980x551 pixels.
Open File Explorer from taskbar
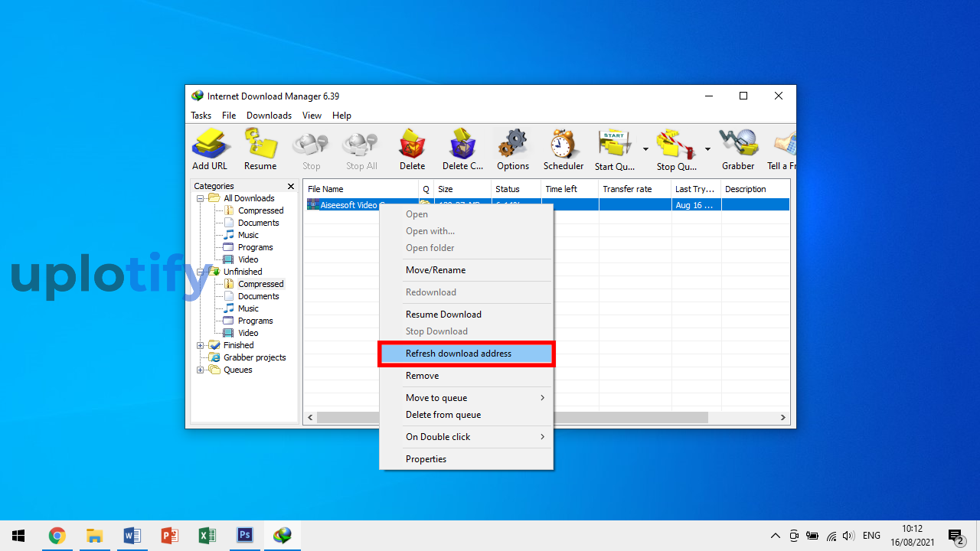(x=94, y=536)
